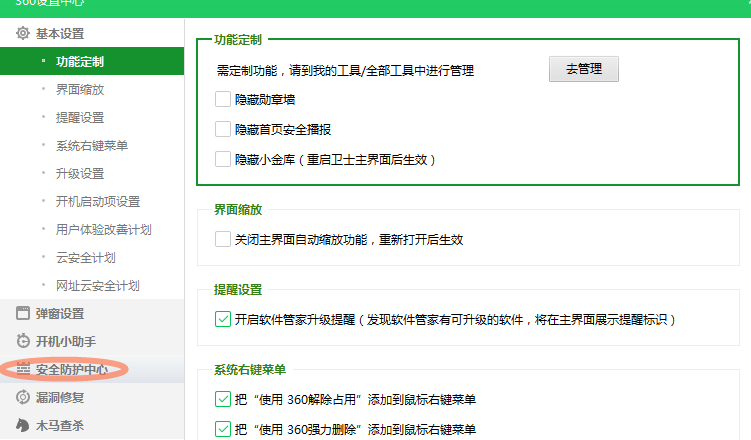
Task: Tick the 隐藏小金库 checkbox
Action: pyautogui.click(x=223, y=159)
